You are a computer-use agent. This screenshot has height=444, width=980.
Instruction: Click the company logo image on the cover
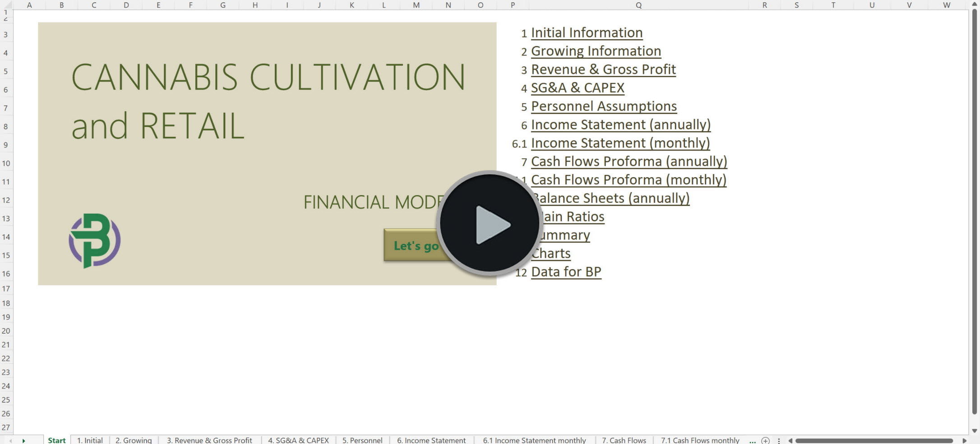coord(94,240)
